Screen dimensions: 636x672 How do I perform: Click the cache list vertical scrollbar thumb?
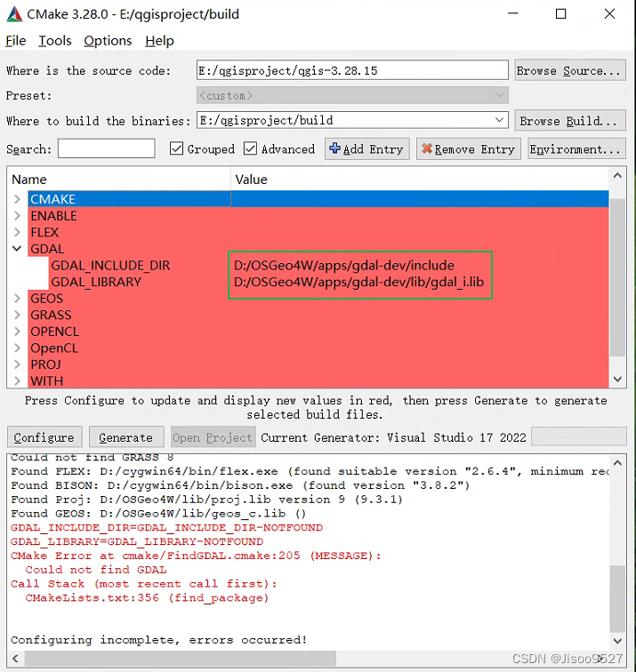(617, 277)
